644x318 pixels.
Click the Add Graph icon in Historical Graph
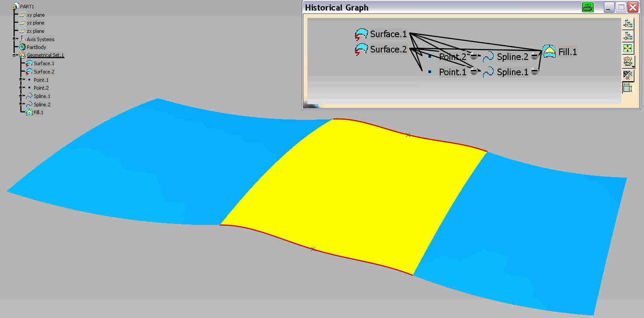[628, 24]
